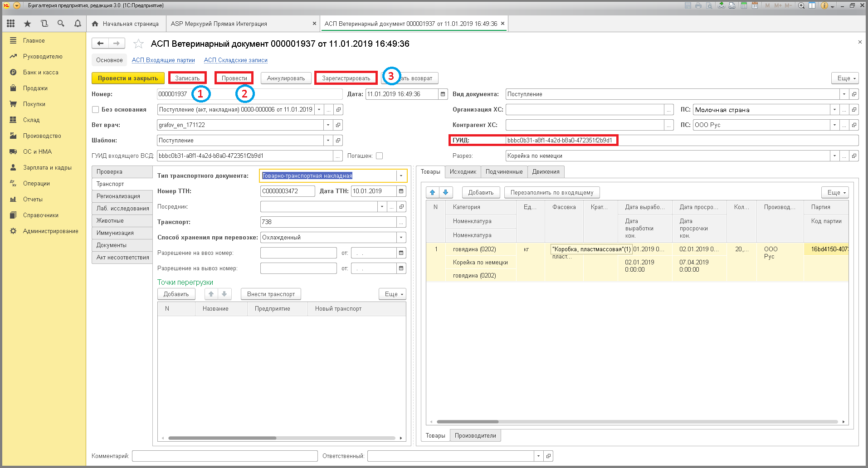Click the Провести button
Image resolution: width=868 pixels, height=468 pixels.
(234, 78)
